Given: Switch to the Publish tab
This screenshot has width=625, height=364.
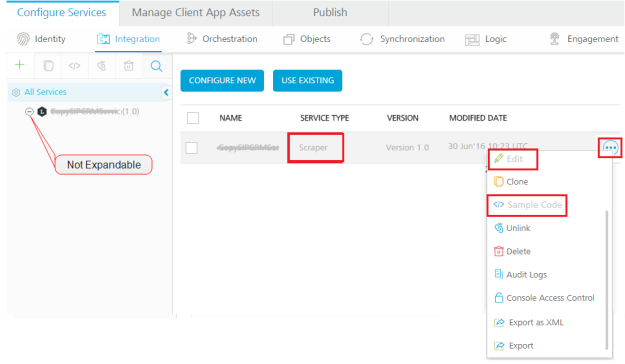Looking at the screenshot, I should 330,13.
